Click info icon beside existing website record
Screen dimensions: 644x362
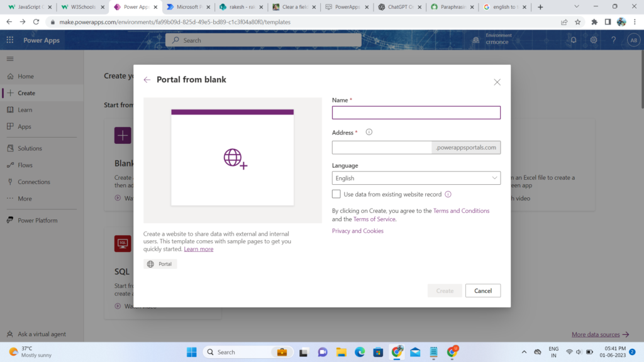click(448, 195)
